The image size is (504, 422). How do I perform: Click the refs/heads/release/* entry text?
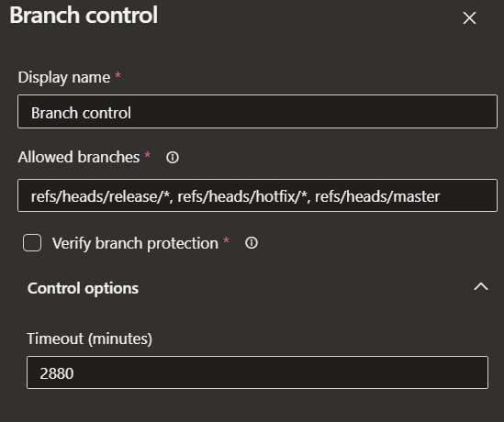click(x=100, y=196)
